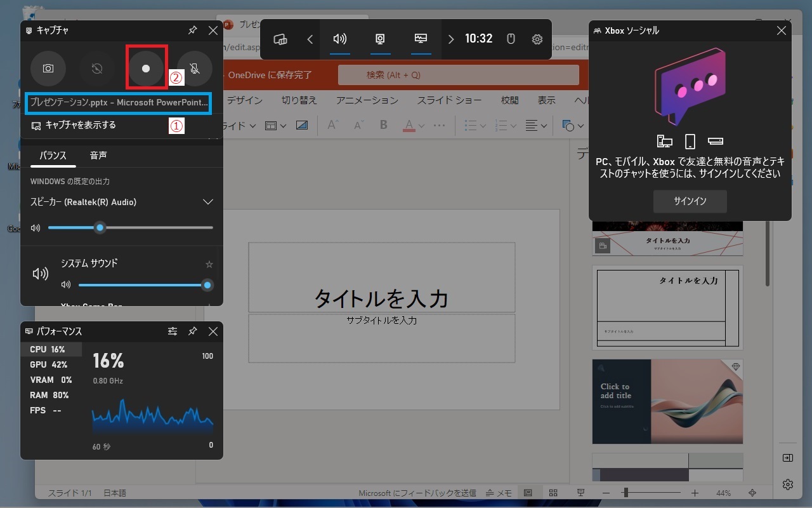The image size is (812, 508).
Task: Toggle the メモ notes button in status bar
Action: coord(499,493)
